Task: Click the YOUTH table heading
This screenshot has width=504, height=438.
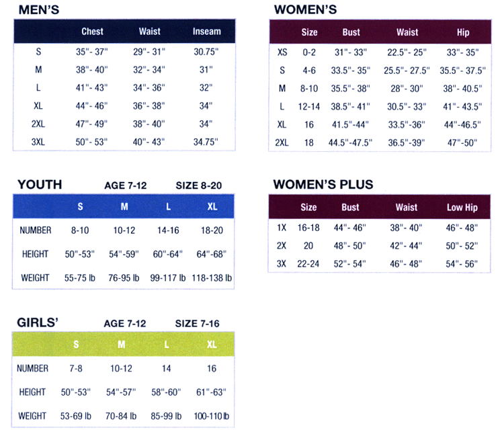Action: tap(40, 185)
